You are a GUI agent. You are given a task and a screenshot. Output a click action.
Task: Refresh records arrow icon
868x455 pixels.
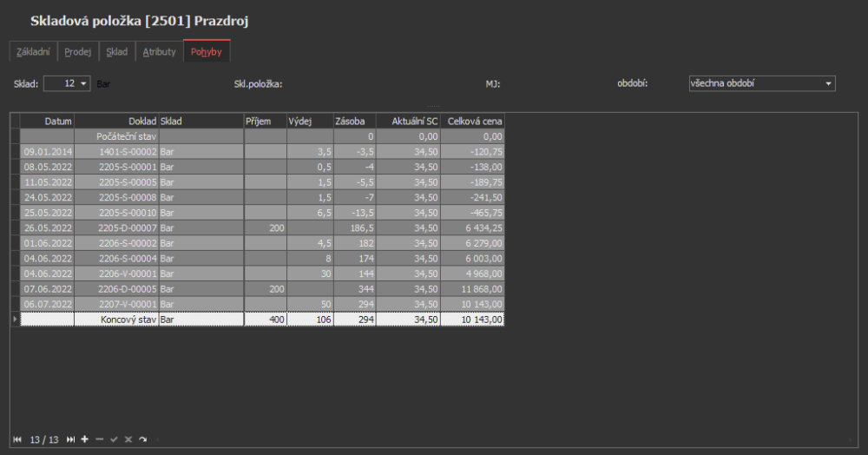point(143,439)
